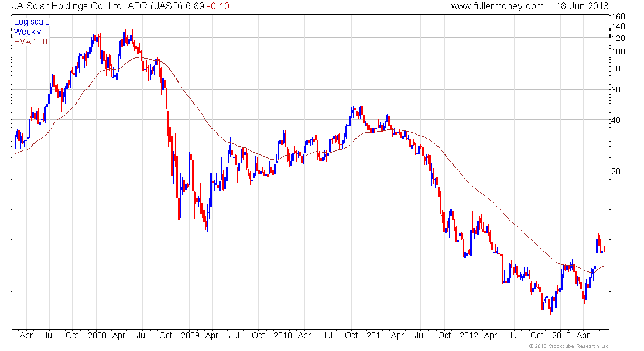Click the 20 price axis label

point(616,171)
